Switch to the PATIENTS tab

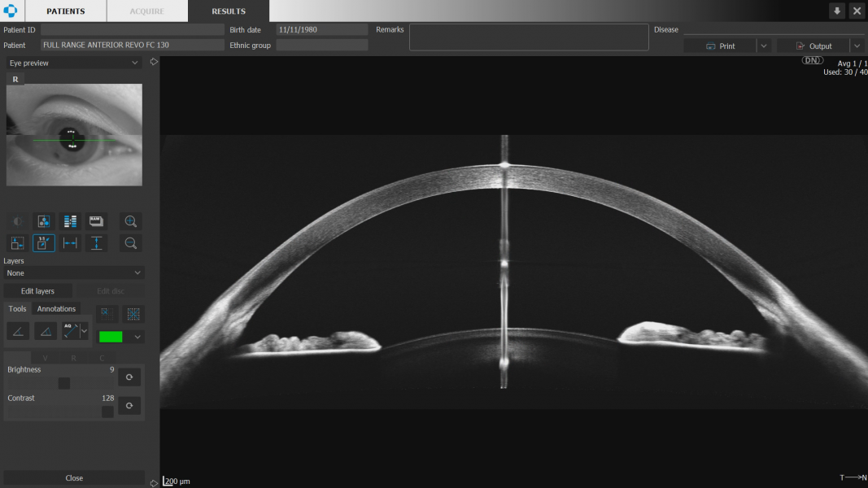point(65,11)
